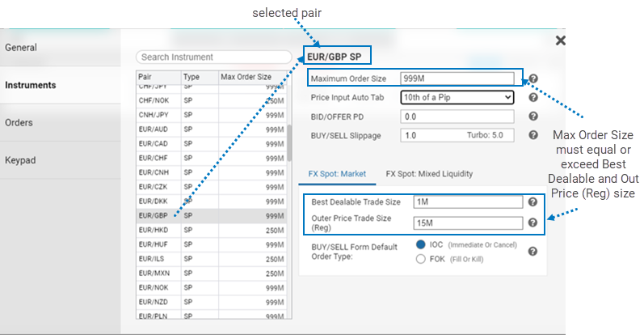Click help icon for BID/OFFER PD
This screenshot has width=644, height=335.
coord(533,117)
